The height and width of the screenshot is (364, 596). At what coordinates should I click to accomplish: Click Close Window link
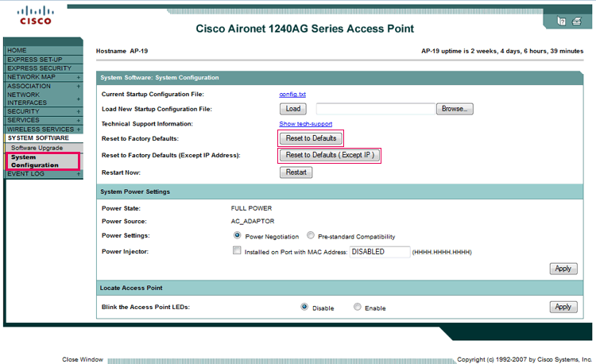[x=83, y=359]
